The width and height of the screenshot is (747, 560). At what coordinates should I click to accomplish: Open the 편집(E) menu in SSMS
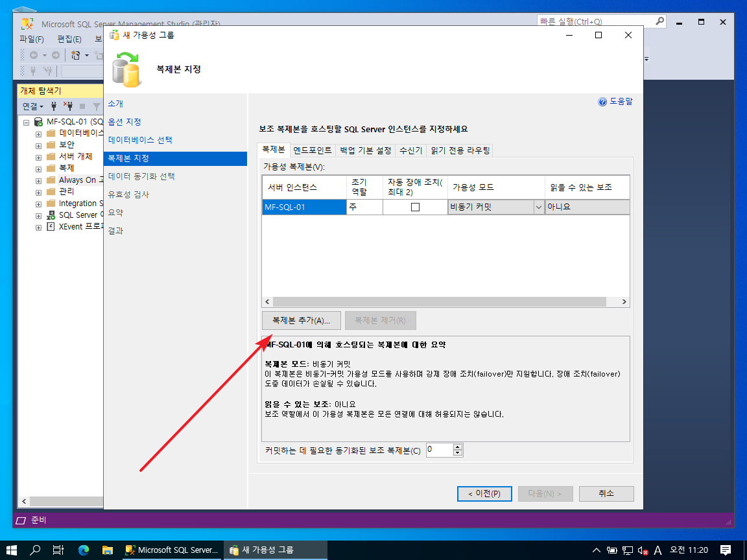click(x=69, y=39)
